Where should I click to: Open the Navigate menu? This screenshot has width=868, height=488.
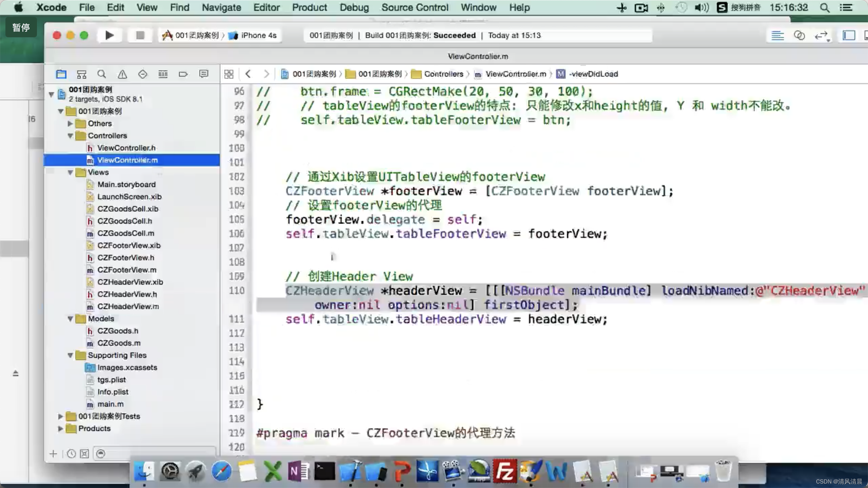[x=221, y=7]
